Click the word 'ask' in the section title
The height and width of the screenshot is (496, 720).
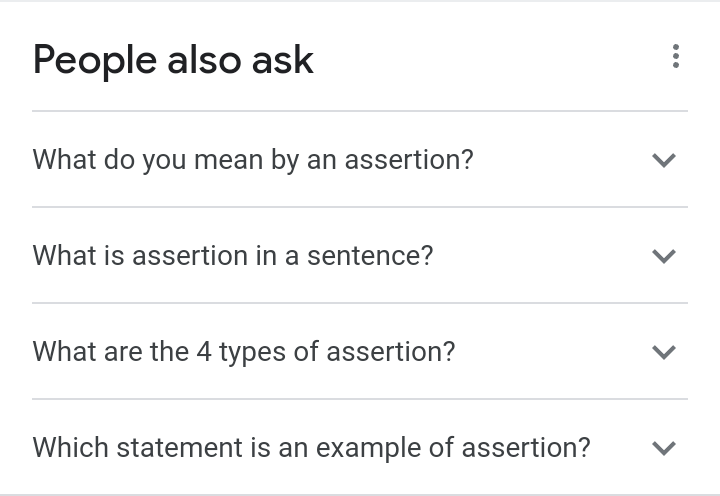click(x=283, y=60)
